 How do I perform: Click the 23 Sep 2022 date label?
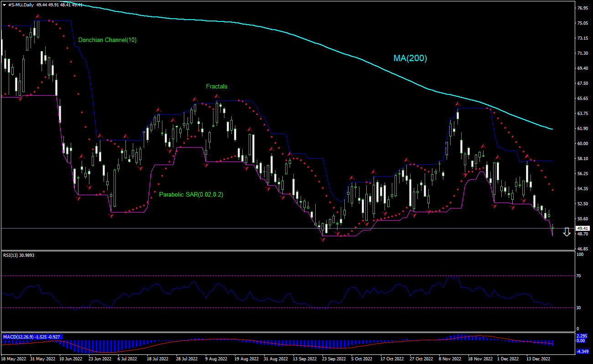(x=334, y=359)
